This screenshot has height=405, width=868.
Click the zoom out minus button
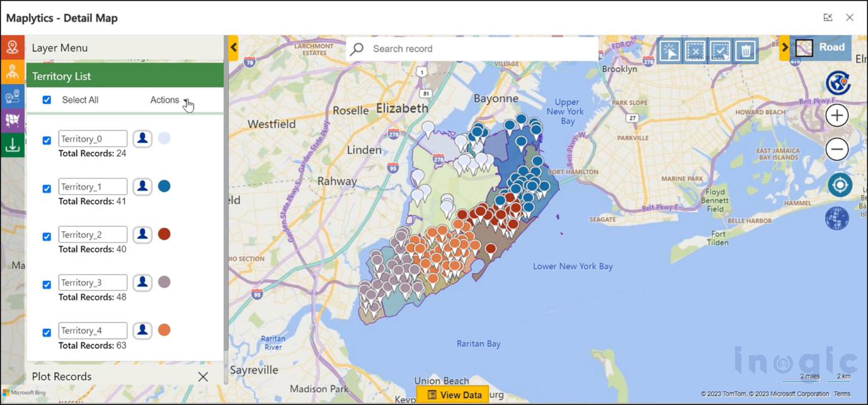837,150
